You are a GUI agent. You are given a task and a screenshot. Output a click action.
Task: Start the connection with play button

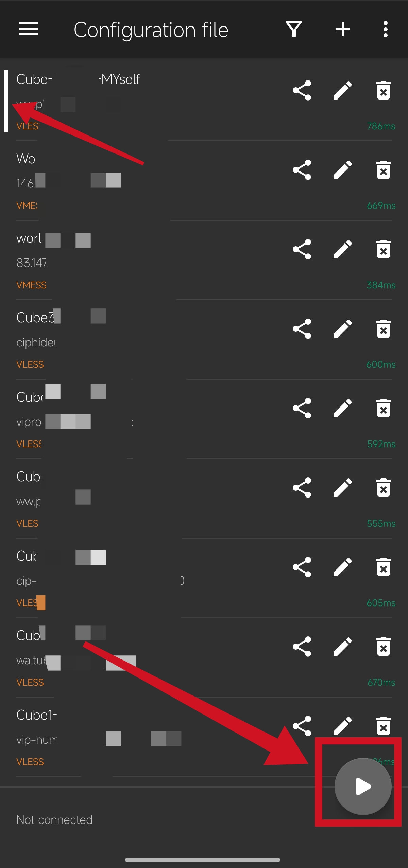point(363,786)
